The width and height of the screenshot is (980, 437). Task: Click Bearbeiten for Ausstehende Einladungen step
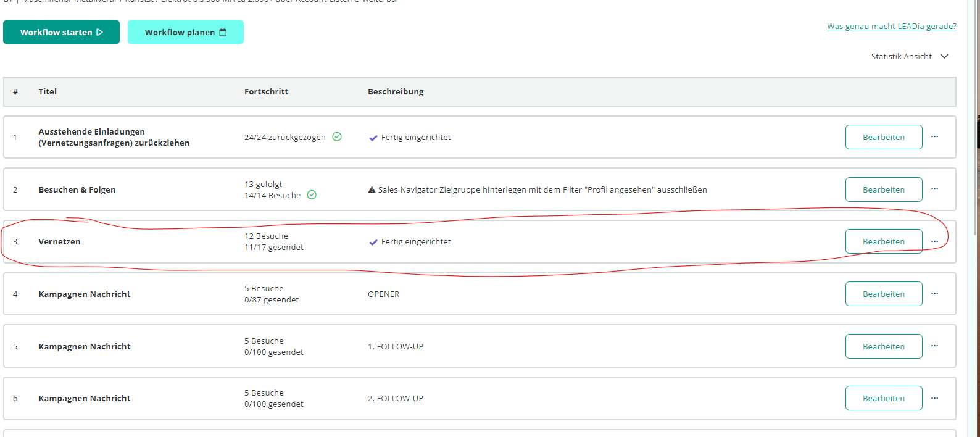(x=884, y=137)
